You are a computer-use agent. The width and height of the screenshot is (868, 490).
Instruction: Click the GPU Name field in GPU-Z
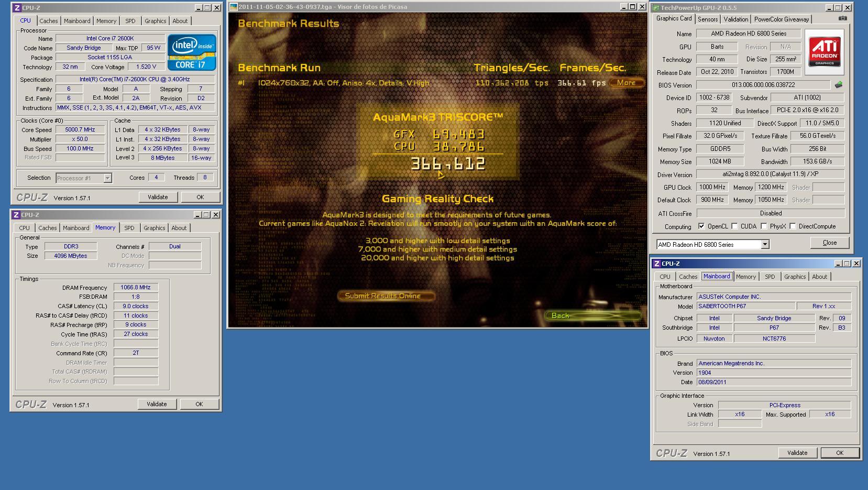pyautogui.click(x=749, y=34)
